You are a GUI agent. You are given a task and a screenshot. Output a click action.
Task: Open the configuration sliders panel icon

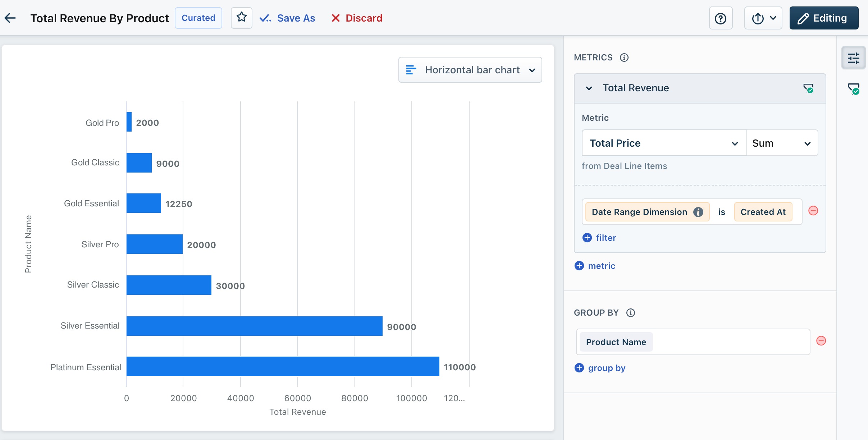853,58
